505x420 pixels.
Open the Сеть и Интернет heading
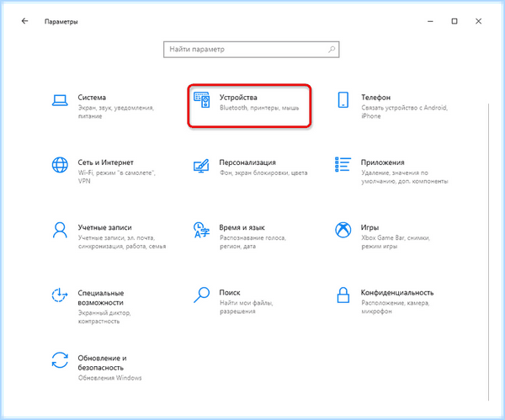105,162
